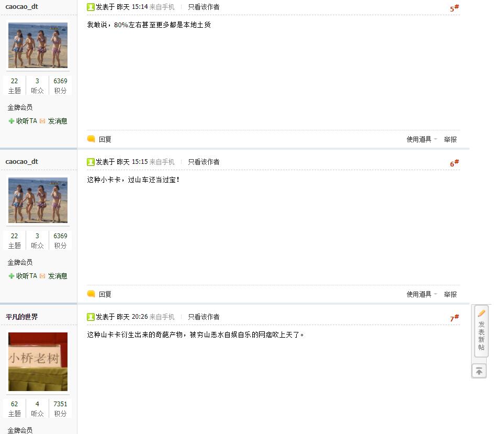Click 只看该作者 on post 7
Screen dimensions: 504x434
point(204,317)
